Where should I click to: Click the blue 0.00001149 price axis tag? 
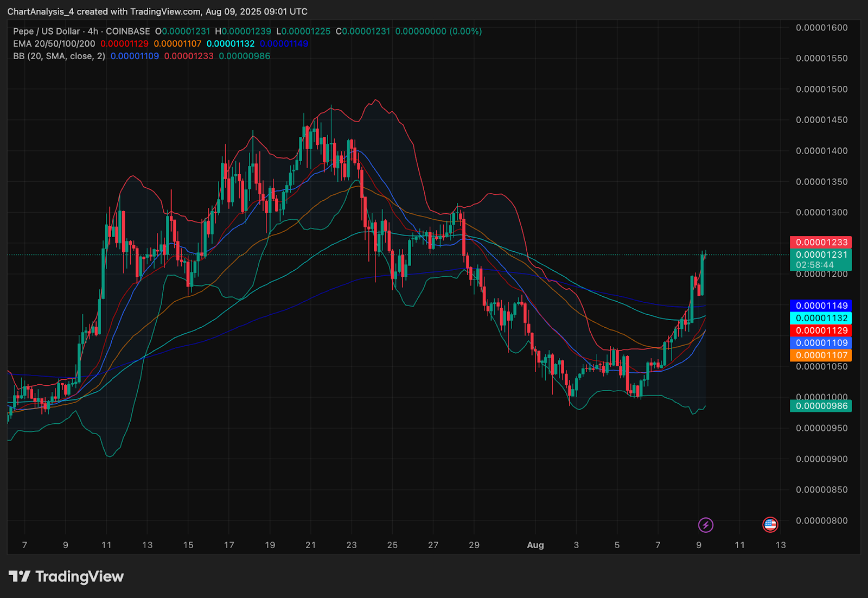(x=821, y=306)
